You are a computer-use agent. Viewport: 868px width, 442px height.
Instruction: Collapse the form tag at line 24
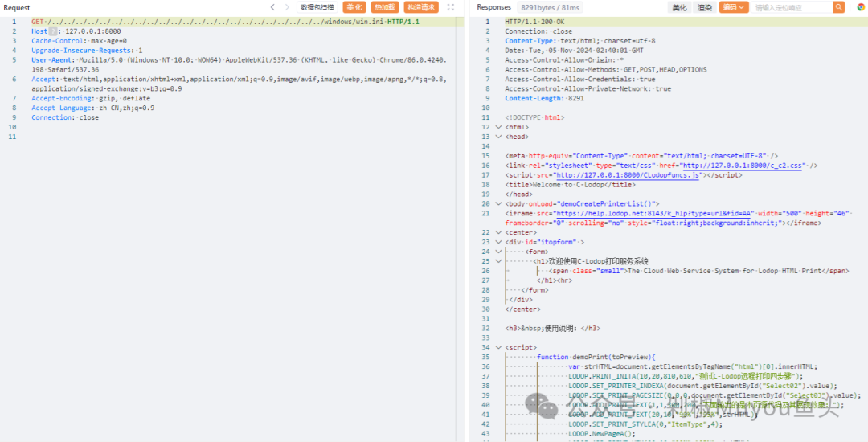pyautogui.click(x=499, y=252)
